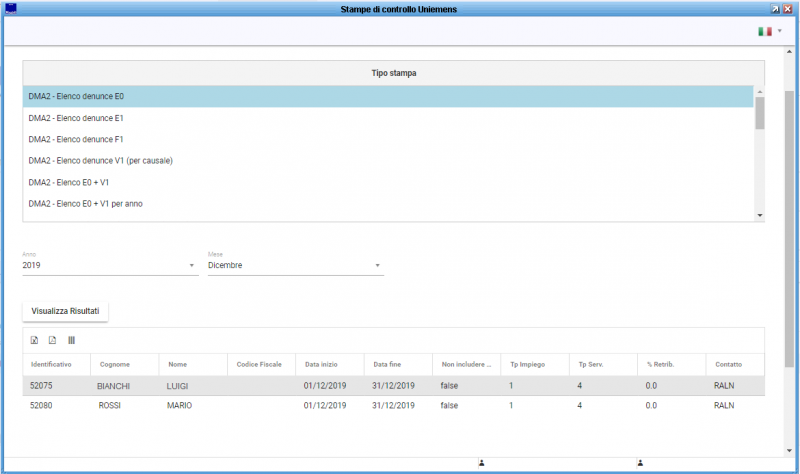
Task: Restore the window using title bar arrow icon
Action: coord(776,8)
